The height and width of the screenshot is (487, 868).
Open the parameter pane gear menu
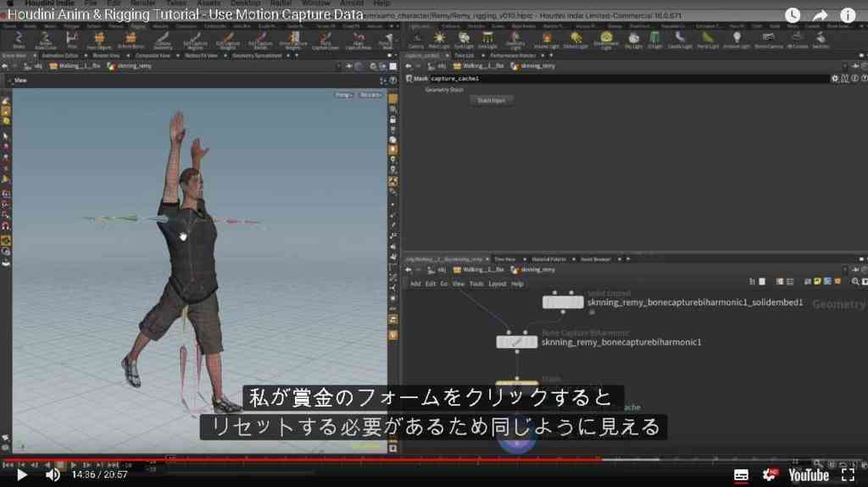[x=835, y=79]
